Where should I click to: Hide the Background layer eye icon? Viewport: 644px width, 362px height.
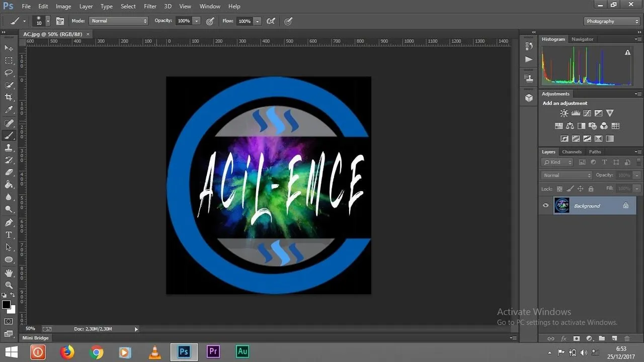(545, 205)
